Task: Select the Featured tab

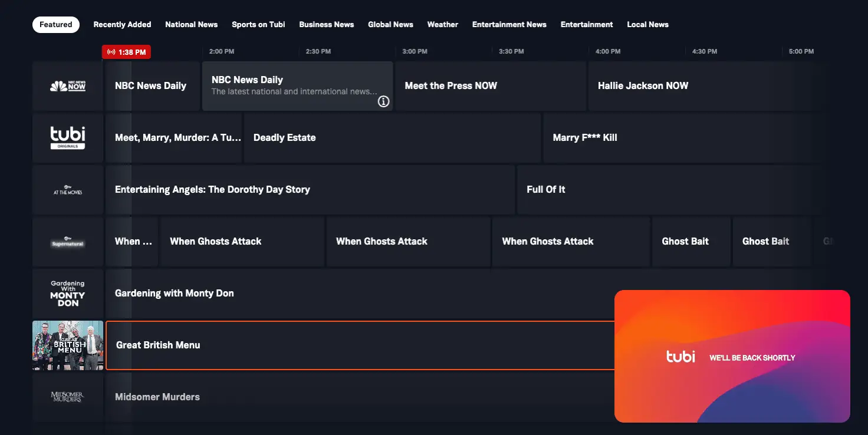Action: pos(56,25)
